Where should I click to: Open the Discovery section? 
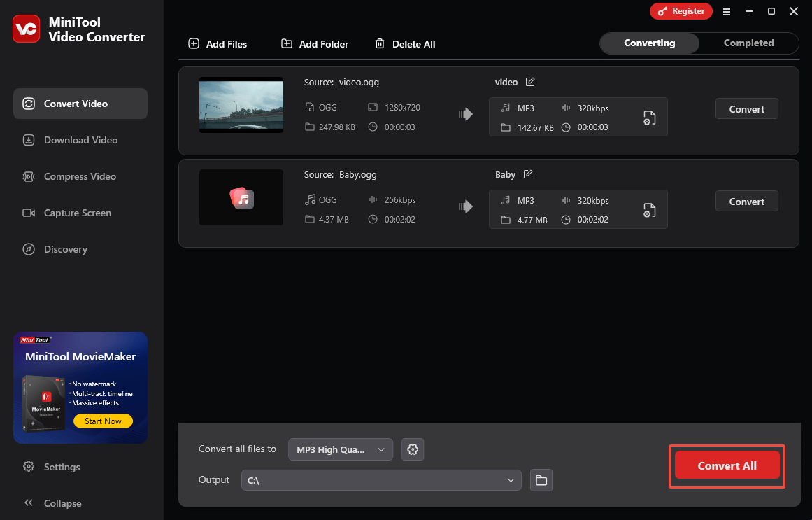80,249
